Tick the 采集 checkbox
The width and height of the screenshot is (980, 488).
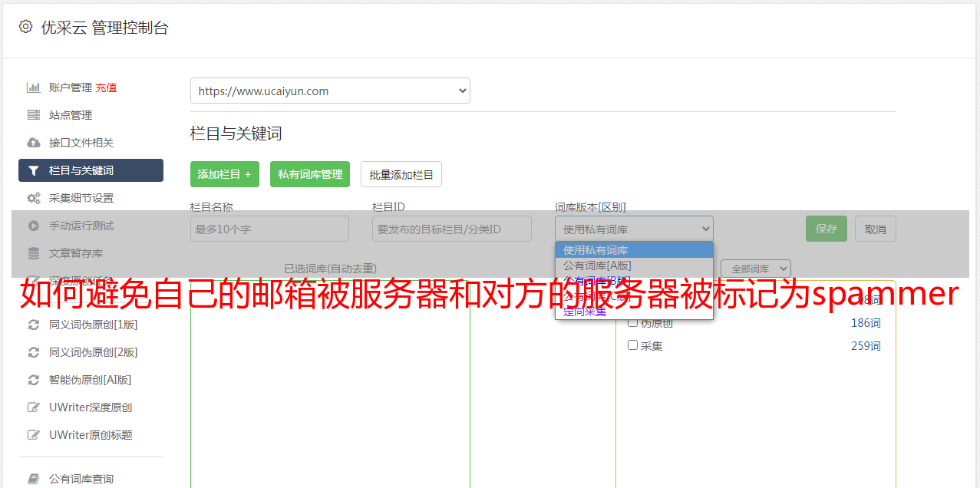633,345
